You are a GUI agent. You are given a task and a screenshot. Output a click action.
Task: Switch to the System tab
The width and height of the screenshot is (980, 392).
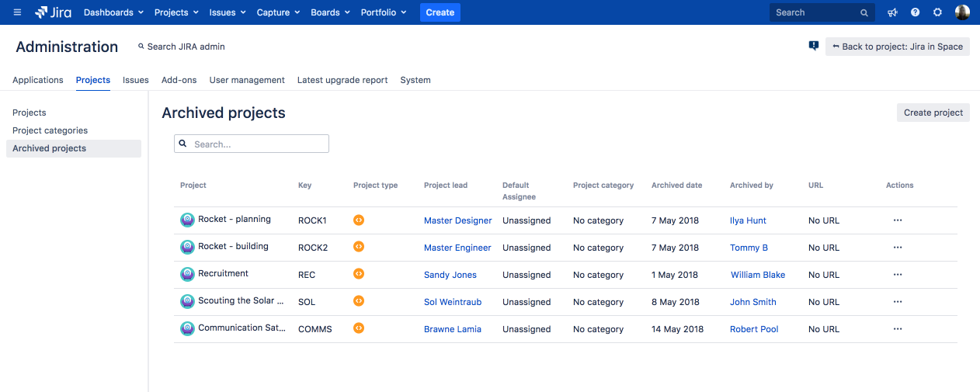pos(415,80)
